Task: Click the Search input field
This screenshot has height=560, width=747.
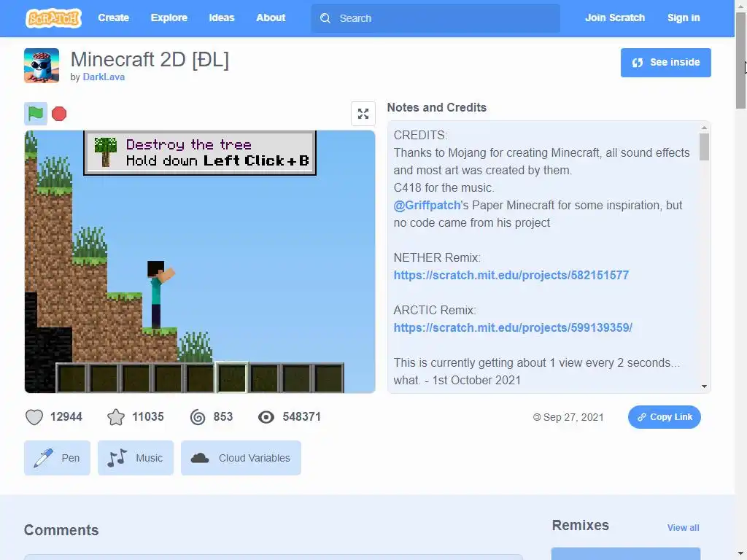Action: click(436, 18)
